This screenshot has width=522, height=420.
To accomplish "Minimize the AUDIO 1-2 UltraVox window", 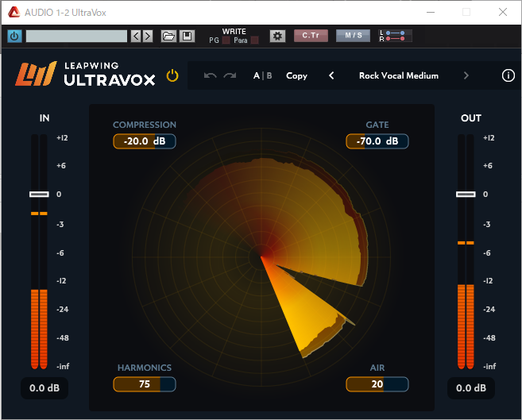I will (x=431, y=12).
